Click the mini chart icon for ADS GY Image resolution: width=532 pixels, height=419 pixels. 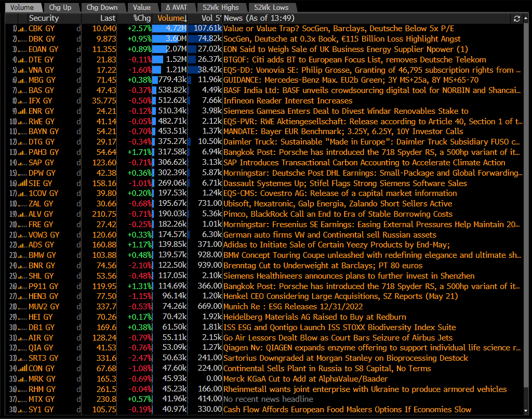pos(23,245)
